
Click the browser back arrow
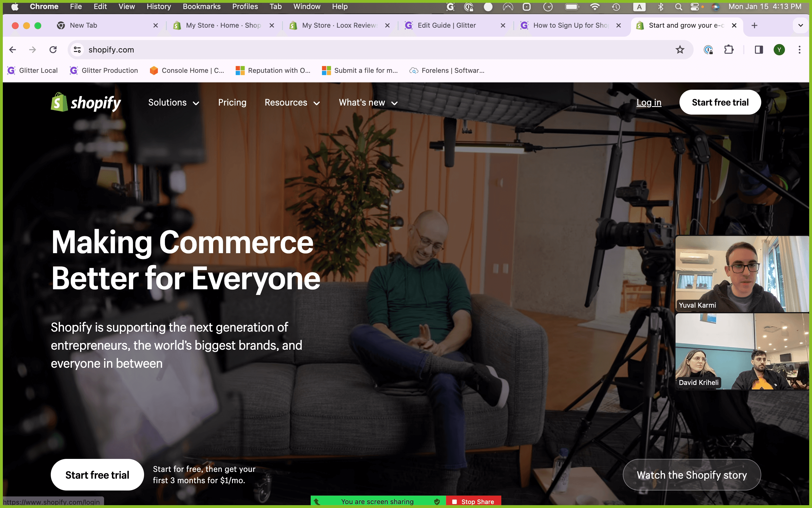tap(13, 50)
